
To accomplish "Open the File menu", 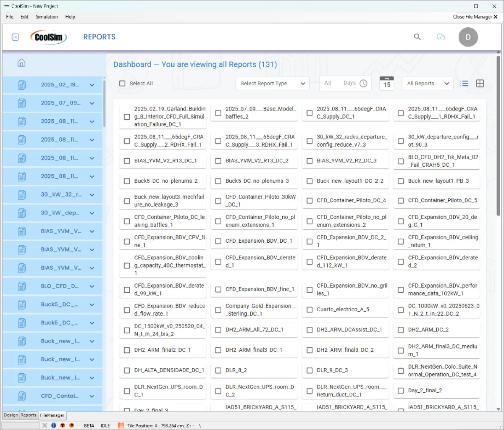I will tap(10, 17).
